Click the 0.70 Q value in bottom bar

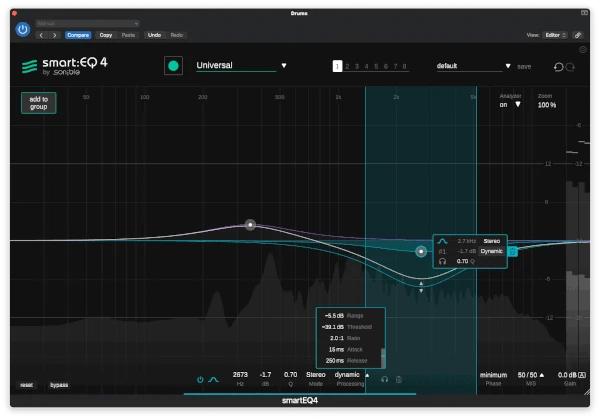point(290,375)
